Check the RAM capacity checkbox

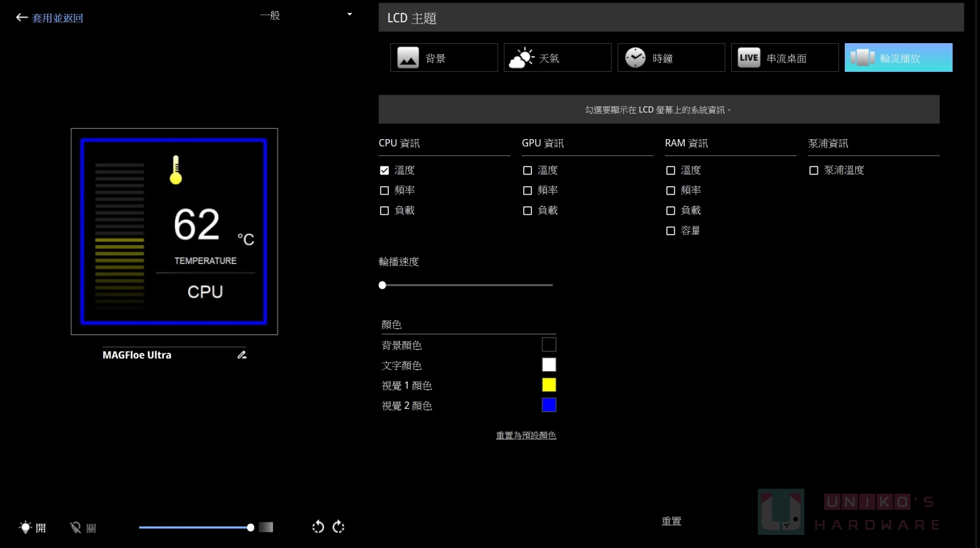pyautogui.click(x=670, y=231)
